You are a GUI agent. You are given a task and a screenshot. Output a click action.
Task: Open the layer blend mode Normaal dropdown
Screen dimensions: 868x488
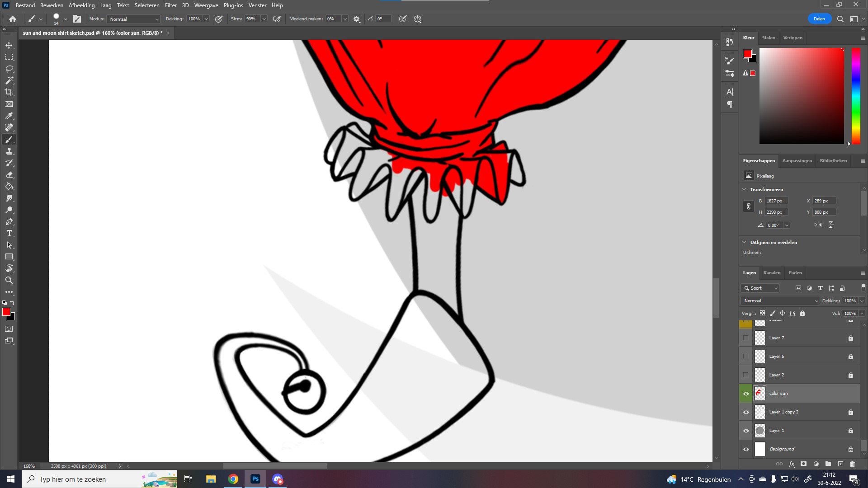[x=780, y=301]
